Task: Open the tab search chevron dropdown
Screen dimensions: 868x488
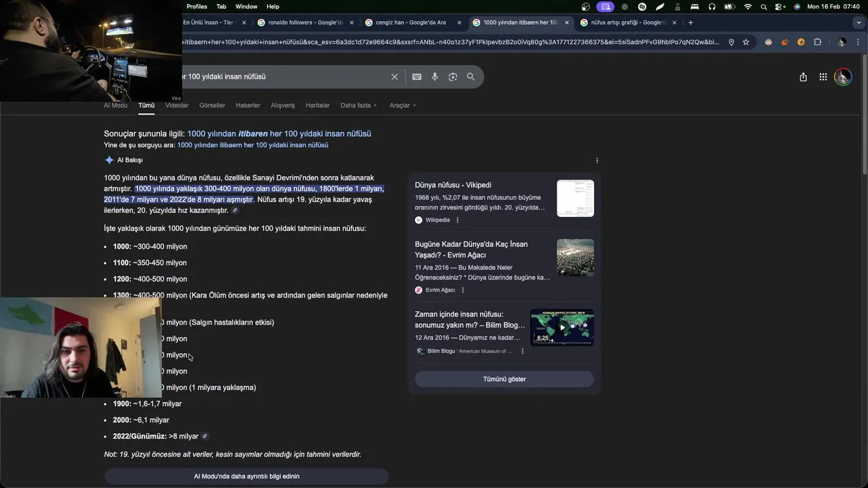Action: tap(859, 22)
